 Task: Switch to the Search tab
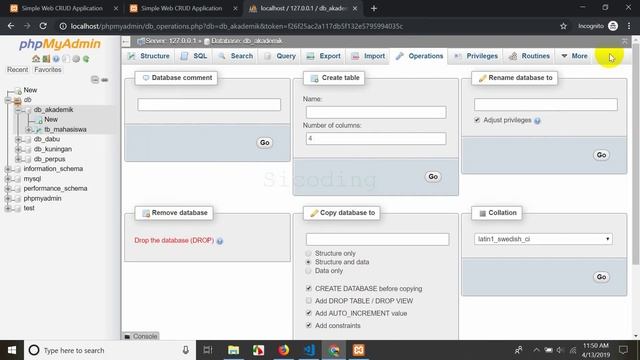point(236,56)
